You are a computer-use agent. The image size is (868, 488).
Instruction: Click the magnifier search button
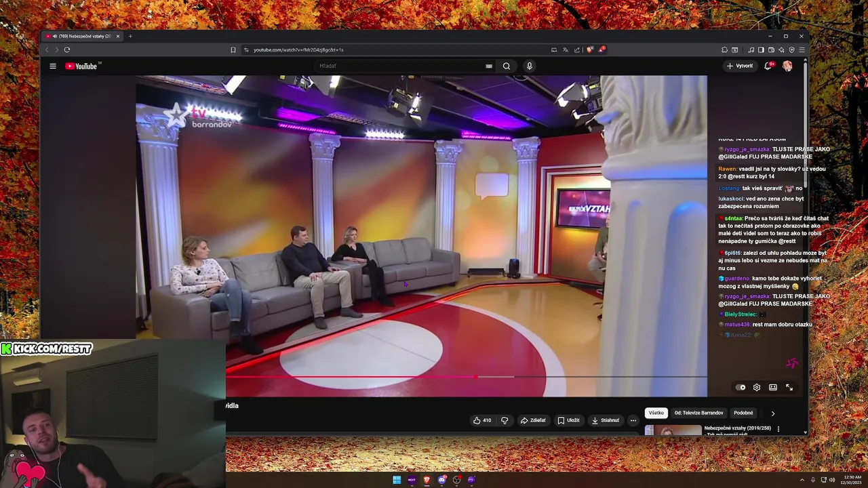click(x=506, y=66)
